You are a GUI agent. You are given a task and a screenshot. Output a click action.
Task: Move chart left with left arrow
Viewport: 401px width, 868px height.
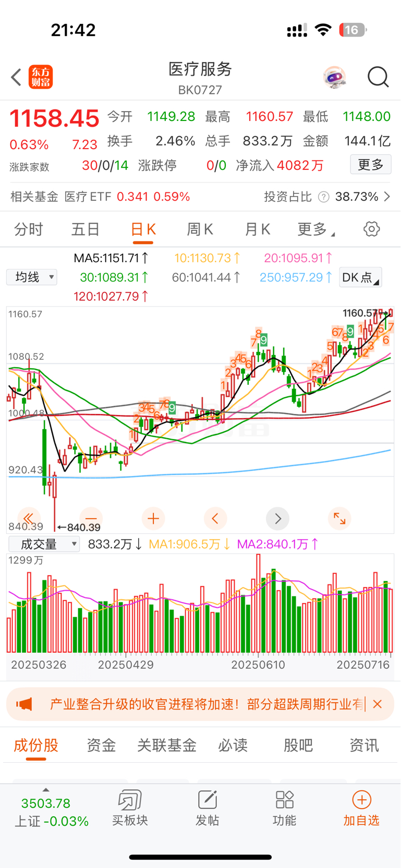point(215,518)
